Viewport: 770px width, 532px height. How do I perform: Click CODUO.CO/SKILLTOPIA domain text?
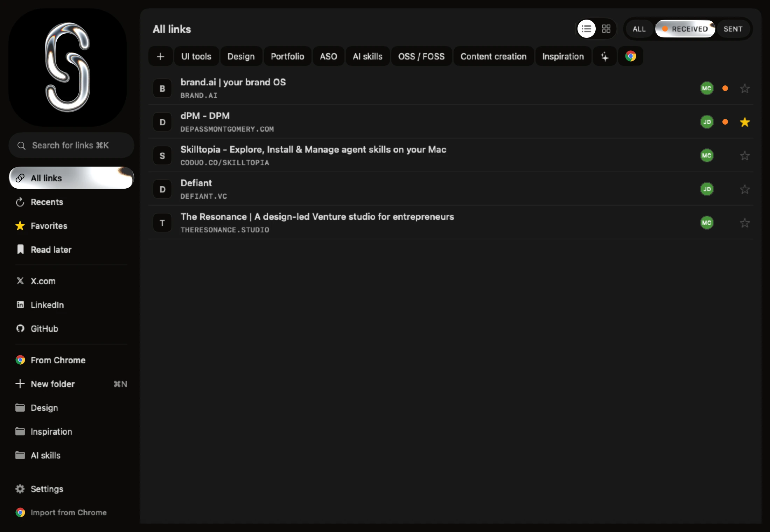click(x=225, y=163)
